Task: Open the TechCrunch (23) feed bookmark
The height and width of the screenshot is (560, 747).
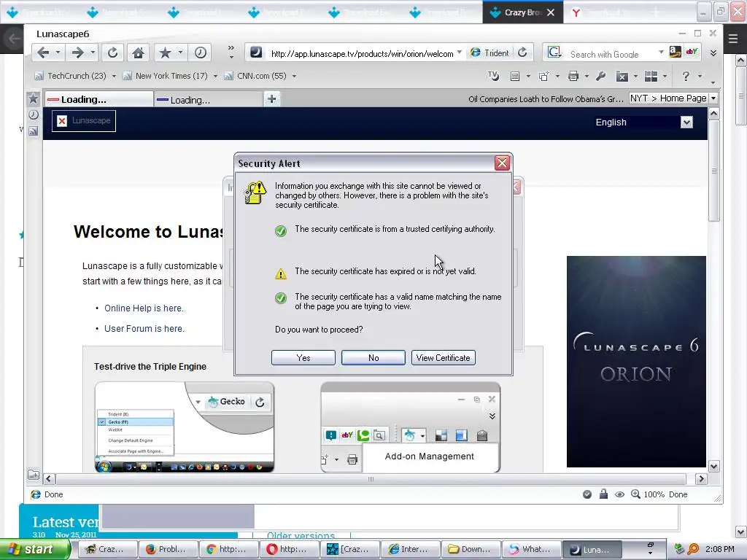Action: (x=71, y=76)
